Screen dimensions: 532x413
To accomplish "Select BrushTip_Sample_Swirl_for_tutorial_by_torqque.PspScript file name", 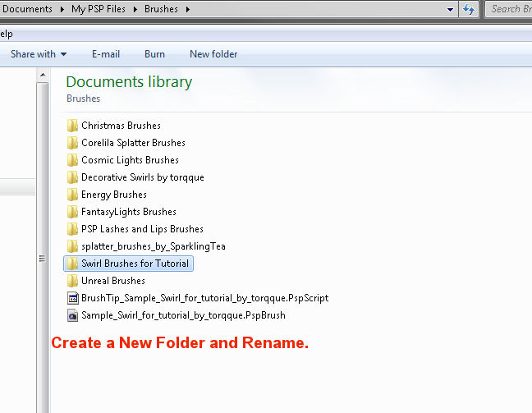I will coord(205,298).
